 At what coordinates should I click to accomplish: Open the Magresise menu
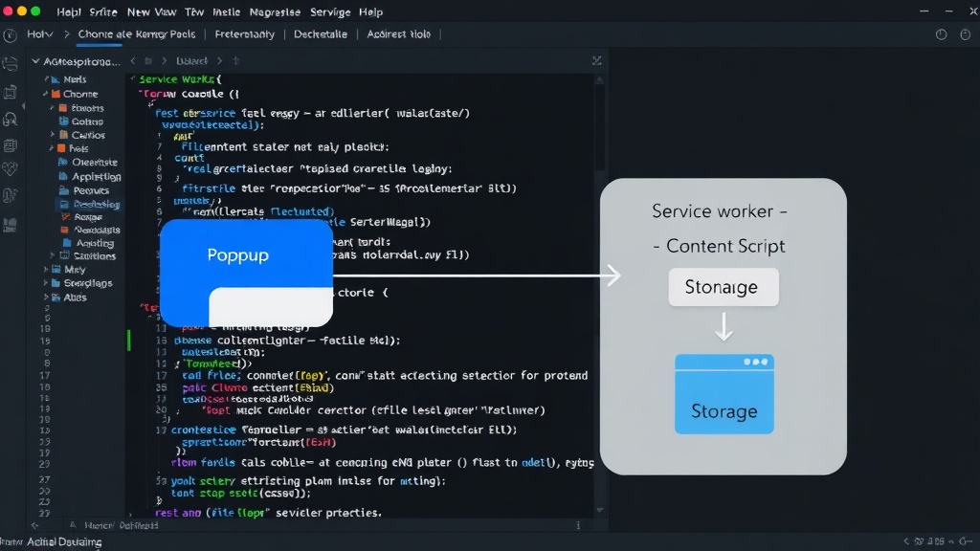[275, 11]
